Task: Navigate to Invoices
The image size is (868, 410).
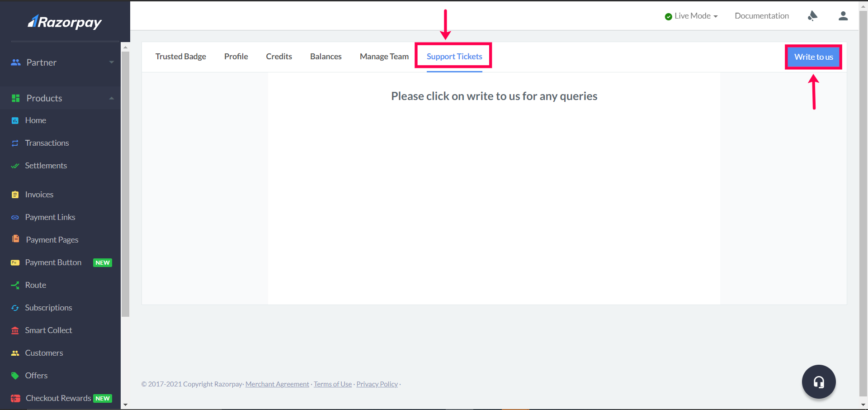Action: point(39,195)
